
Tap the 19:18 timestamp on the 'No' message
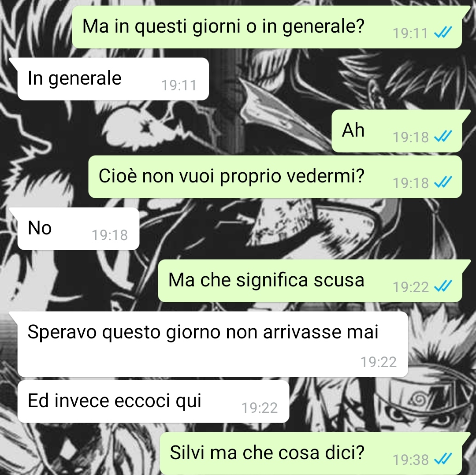[x=110, y=235]
